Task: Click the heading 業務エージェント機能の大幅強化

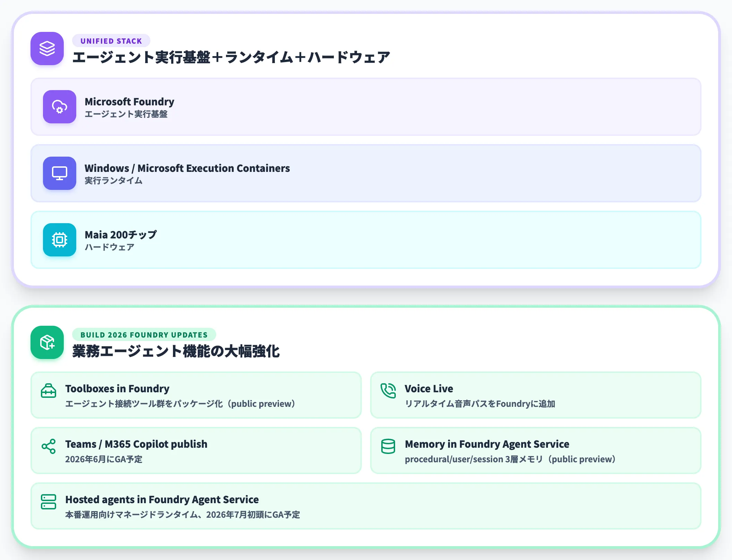Action: (x=176, y=351)
